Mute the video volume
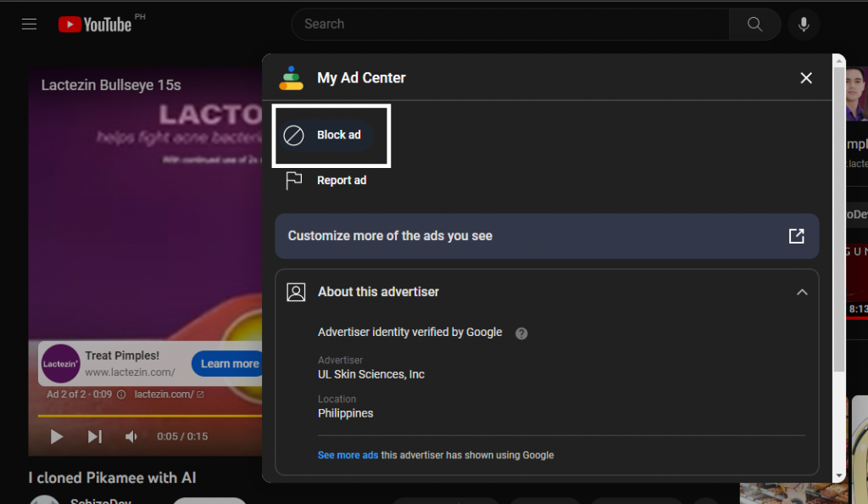The width and height of the screenshot is (868, 504). pos(131,436)
